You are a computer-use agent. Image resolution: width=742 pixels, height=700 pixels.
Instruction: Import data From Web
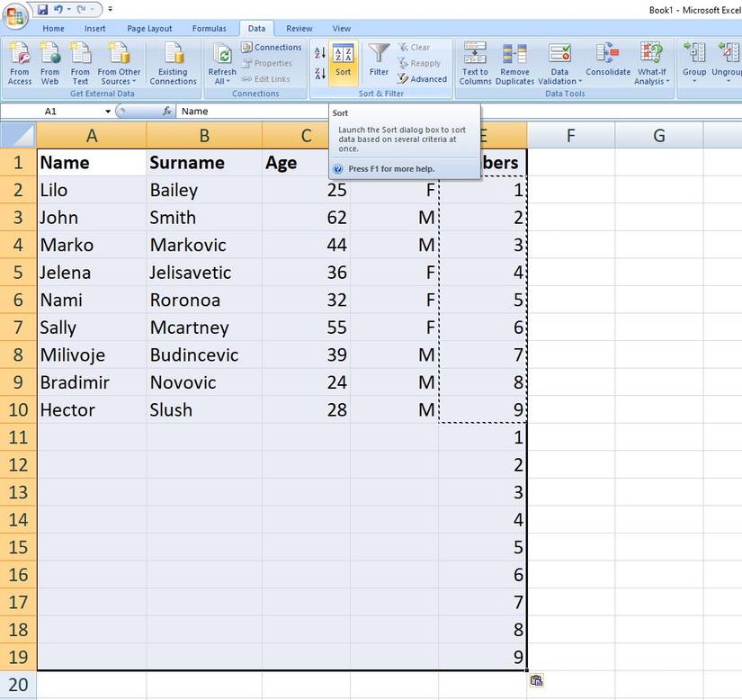pos(49,63)
